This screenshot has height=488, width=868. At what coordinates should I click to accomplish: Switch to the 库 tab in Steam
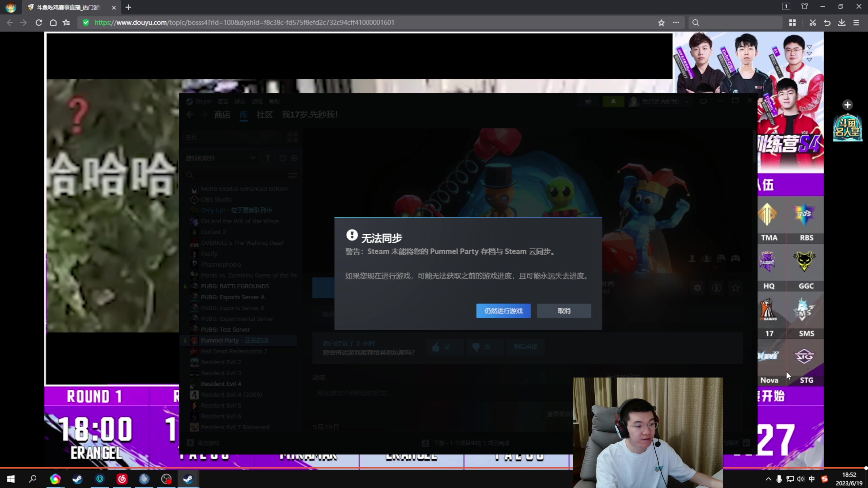(x=243, y=115)
